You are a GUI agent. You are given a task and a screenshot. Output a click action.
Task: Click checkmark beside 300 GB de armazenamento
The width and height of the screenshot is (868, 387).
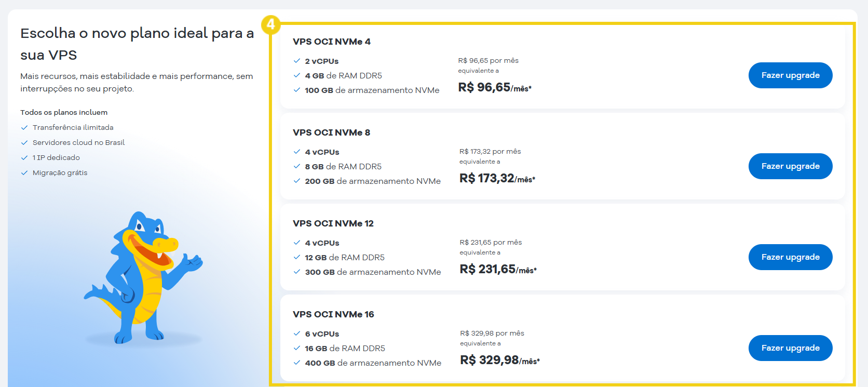click(x=297, y=272)
